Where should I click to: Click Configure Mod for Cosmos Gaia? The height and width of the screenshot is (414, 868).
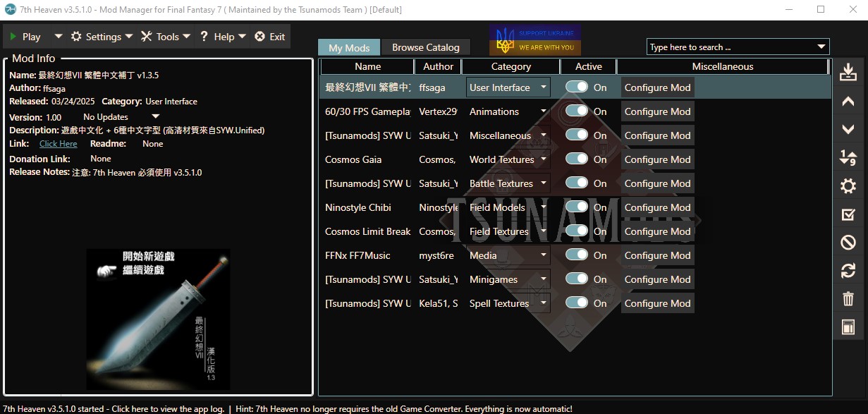tap(658, 159)
